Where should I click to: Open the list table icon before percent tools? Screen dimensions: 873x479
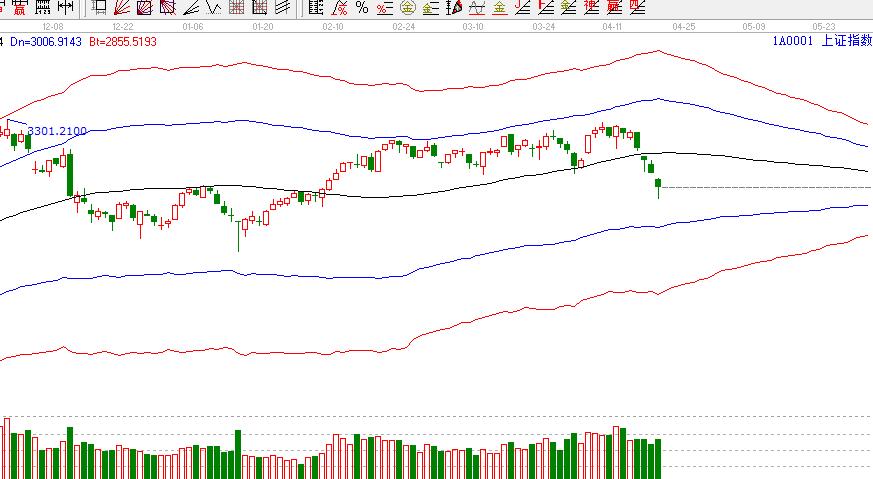(x=315, y=7)
